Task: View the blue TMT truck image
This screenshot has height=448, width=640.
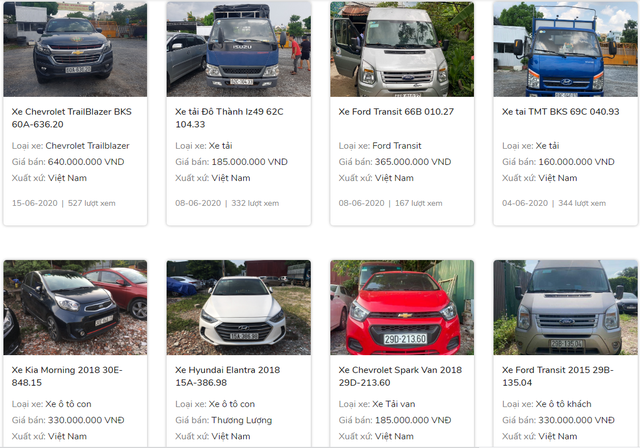Action: point(565,49)
